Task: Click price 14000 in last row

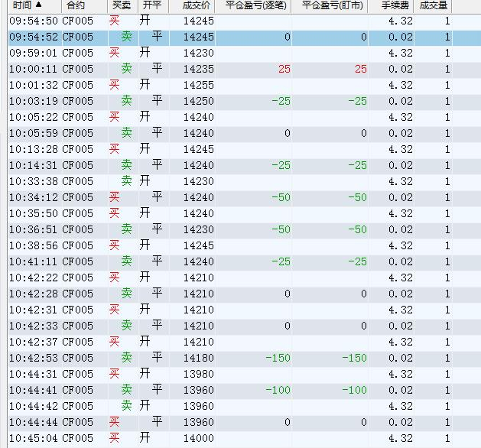Action: [x=199, y=438]
